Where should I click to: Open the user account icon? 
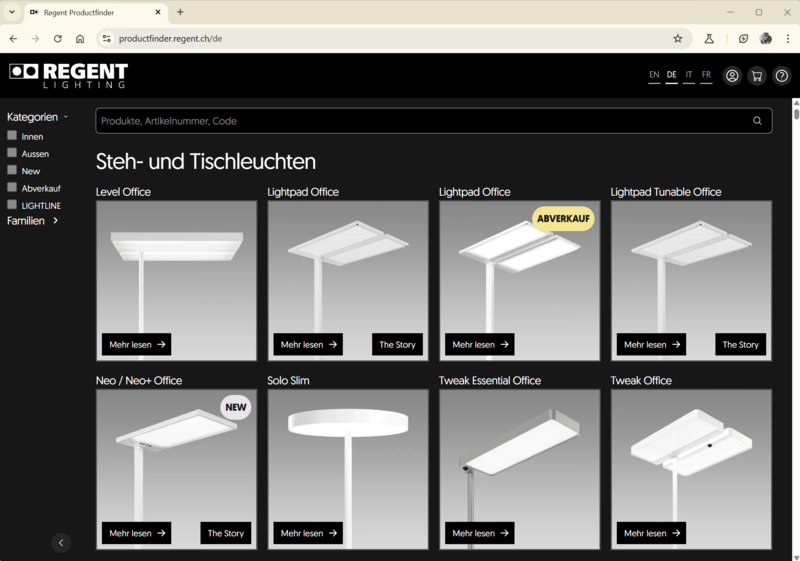coord(732,76)
